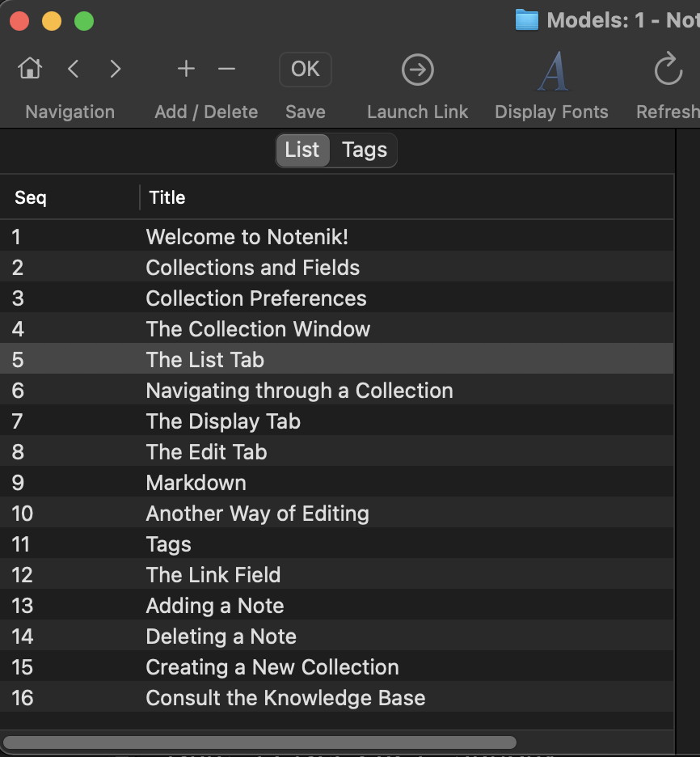Screen dimensions: 700x757
Task: Refresh the collection with Refresh icon
Action: coord(668,70)
